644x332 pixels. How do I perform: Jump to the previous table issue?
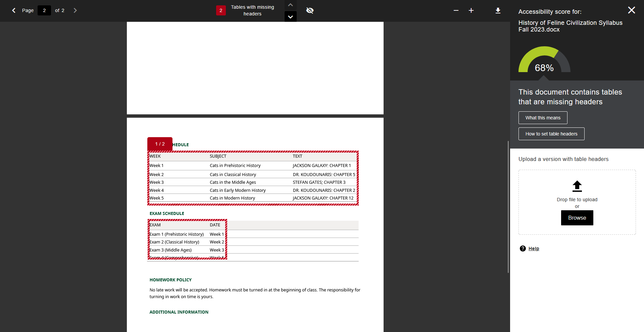pos(290,5)
